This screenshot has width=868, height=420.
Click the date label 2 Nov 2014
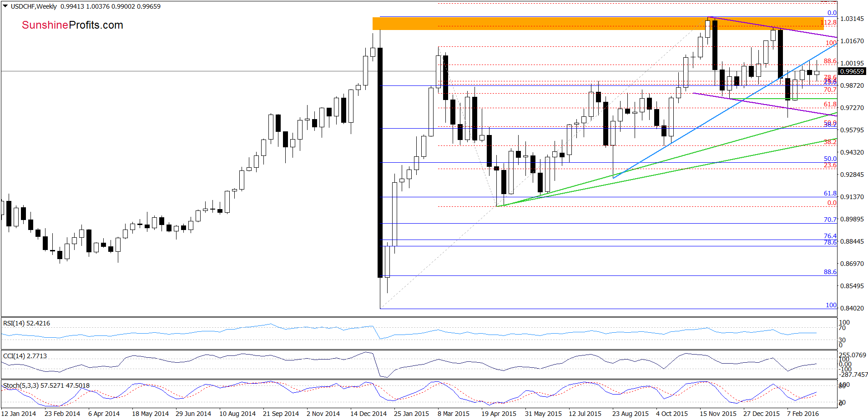(323, 414)
